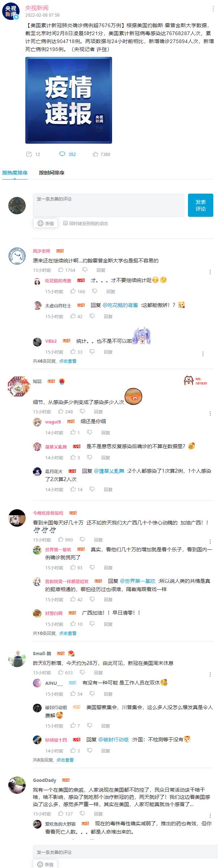Open the three-dot menu on 知諳's comment
The height and width of the screenshot is (868, 218).
click(210, 413)
